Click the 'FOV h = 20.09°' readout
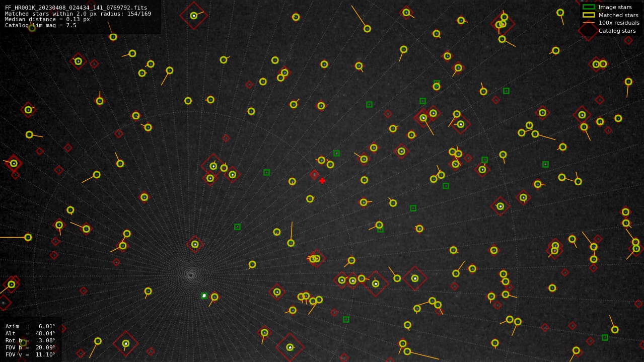The image size is (644, 362). 30,347
